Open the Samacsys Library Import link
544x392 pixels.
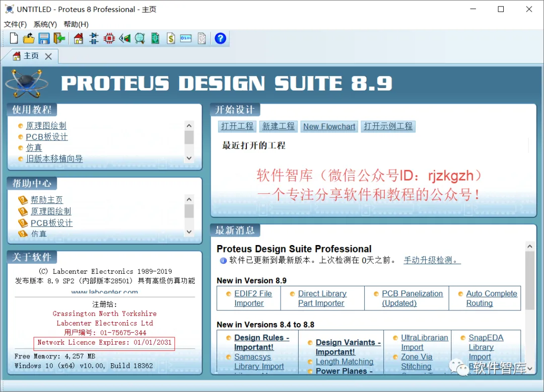tap(259, 361)
